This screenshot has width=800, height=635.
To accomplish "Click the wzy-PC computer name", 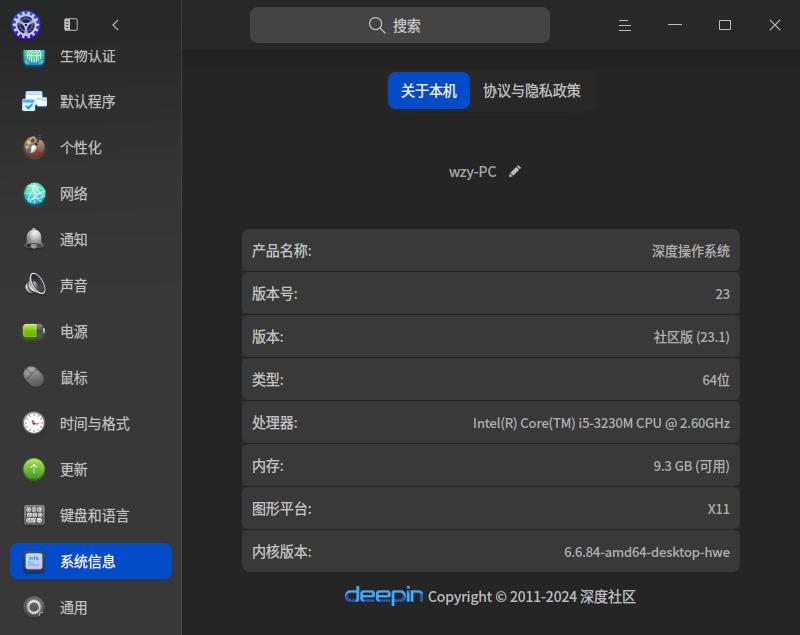I will pyautogui.click(x=472, y=172).
